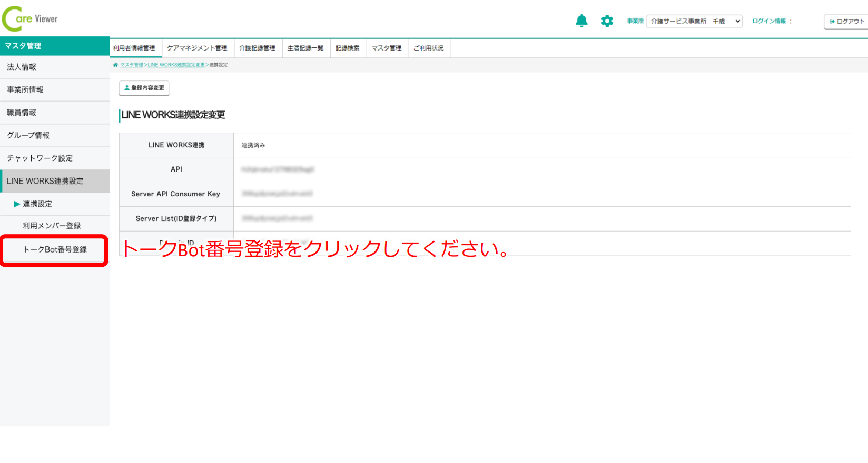This screenshot has width=868, height=463.
Task: Select the 介護記録管理 tab
Action: click(257, 48)
